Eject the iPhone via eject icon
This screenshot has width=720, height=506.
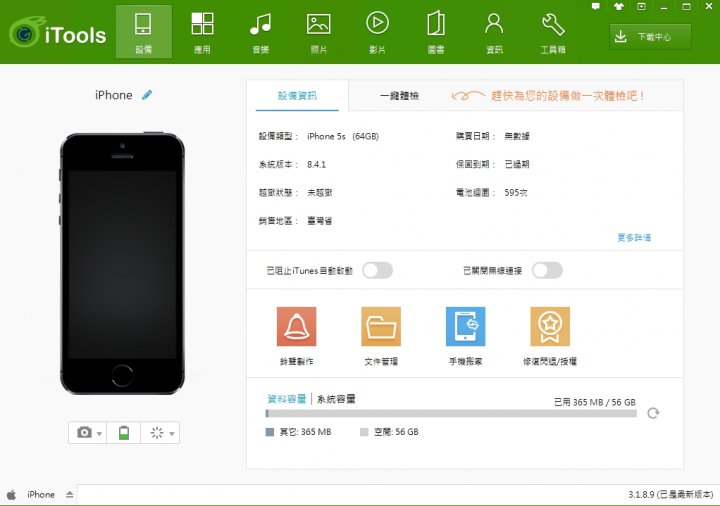pos(69,495)
